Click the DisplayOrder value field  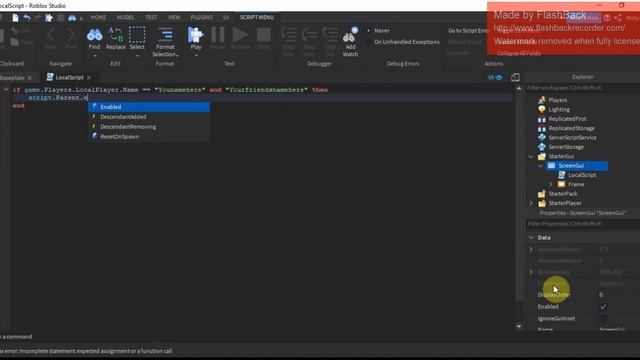[618, 295]
